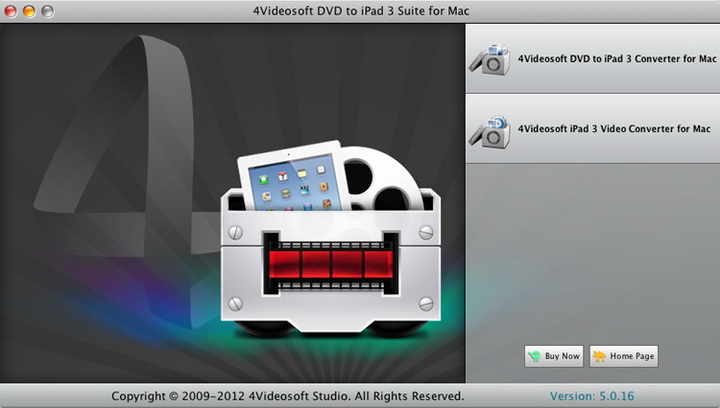Open the Home Page link button
Image resolution: width=720 pixels, height=408 pixels.
click(x=624, y=356)
